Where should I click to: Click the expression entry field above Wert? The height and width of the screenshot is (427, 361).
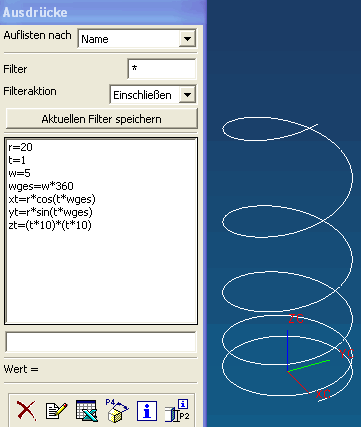pos(101,342)
